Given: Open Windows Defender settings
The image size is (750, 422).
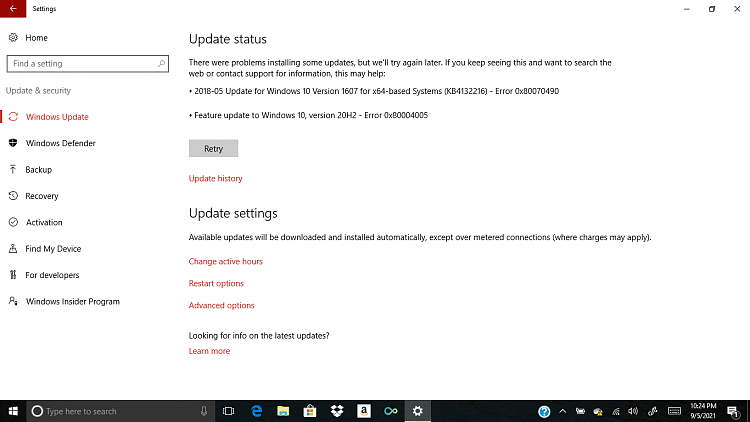Looking at the screenshot, I should pos(60,143).
